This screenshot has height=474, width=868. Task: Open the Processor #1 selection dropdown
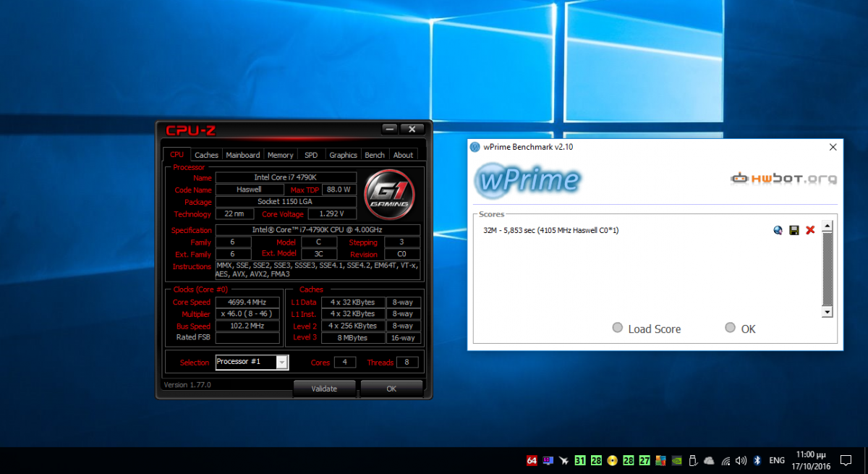[252, 362]
